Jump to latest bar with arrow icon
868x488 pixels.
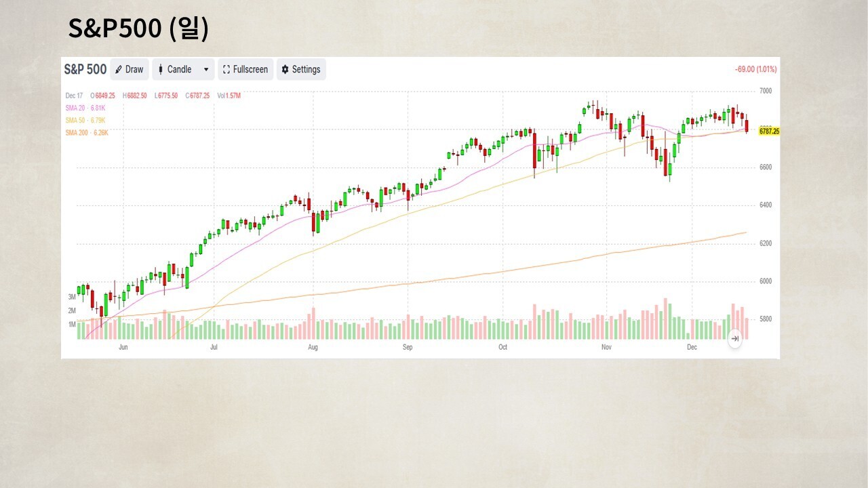click(x=734, y=338)
